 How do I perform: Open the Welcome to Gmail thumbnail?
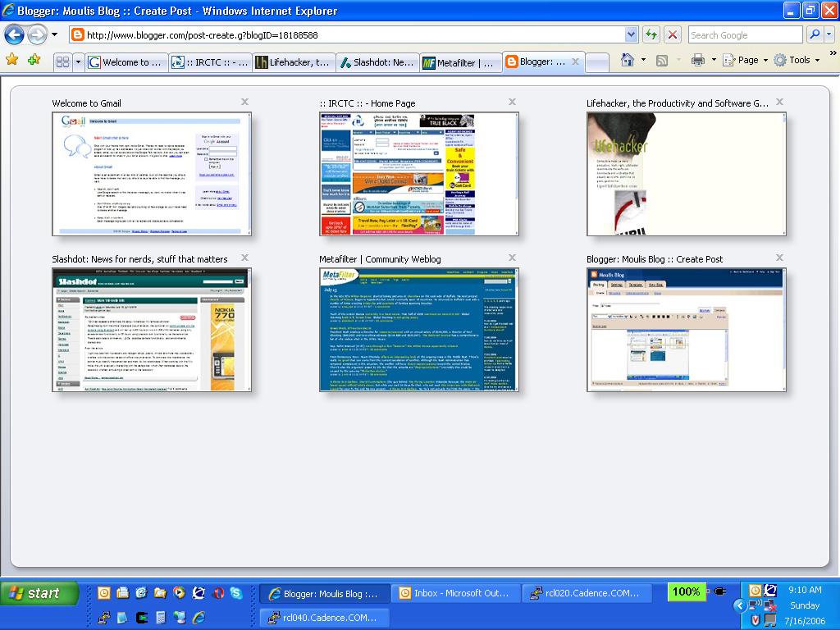152,174
